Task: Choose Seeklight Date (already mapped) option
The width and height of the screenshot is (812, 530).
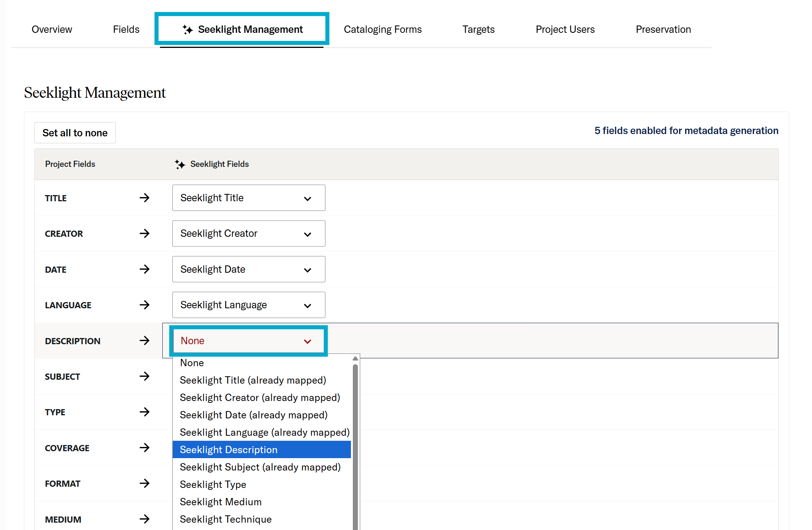Action: [x=262, y=415]
